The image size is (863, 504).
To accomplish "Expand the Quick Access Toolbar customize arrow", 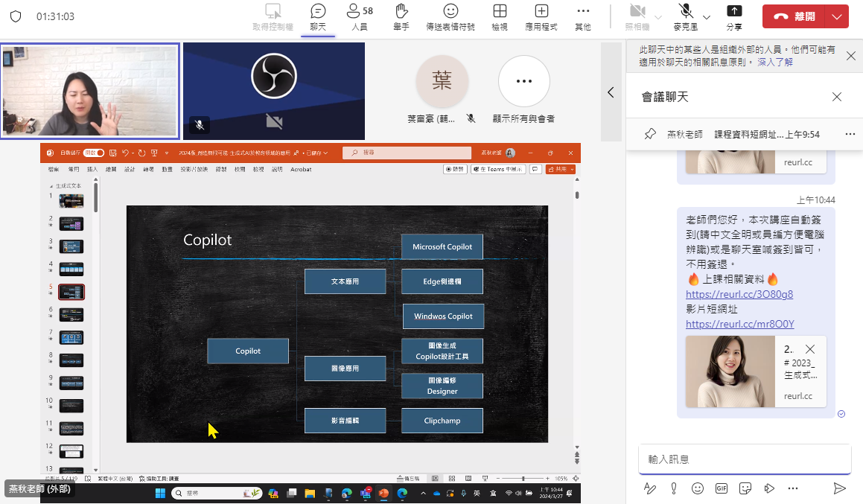I will (x=166, y=153).
